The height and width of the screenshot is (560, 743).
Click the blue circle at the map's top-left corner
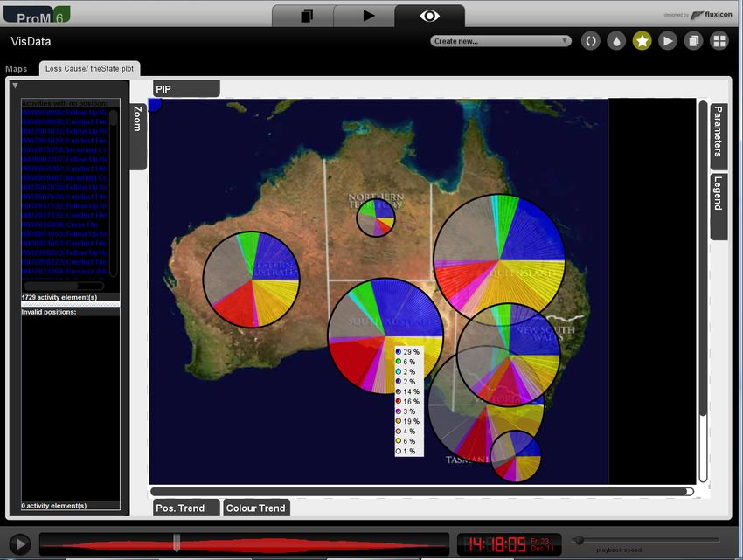[x=155, y=105]
